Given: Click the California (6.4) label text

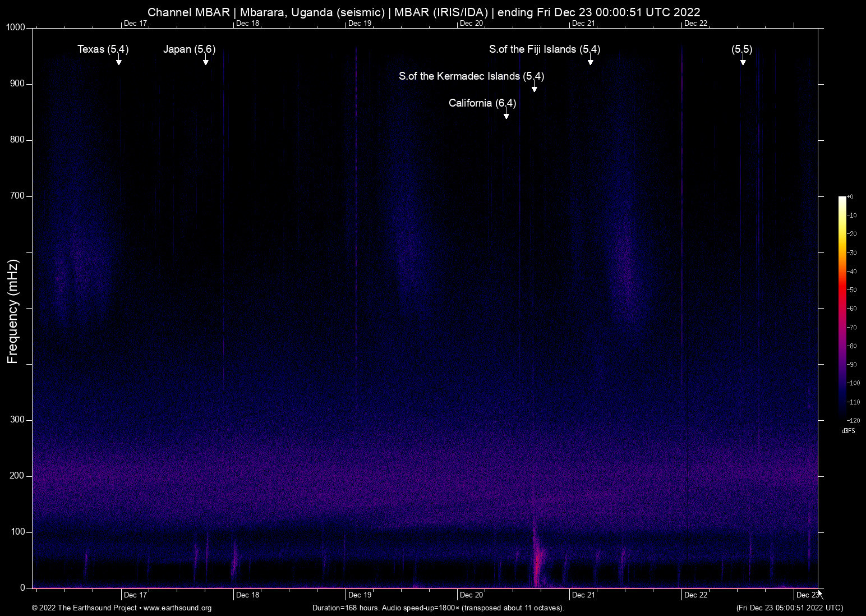Looking at the screenshot, I should tap(481, 103).
